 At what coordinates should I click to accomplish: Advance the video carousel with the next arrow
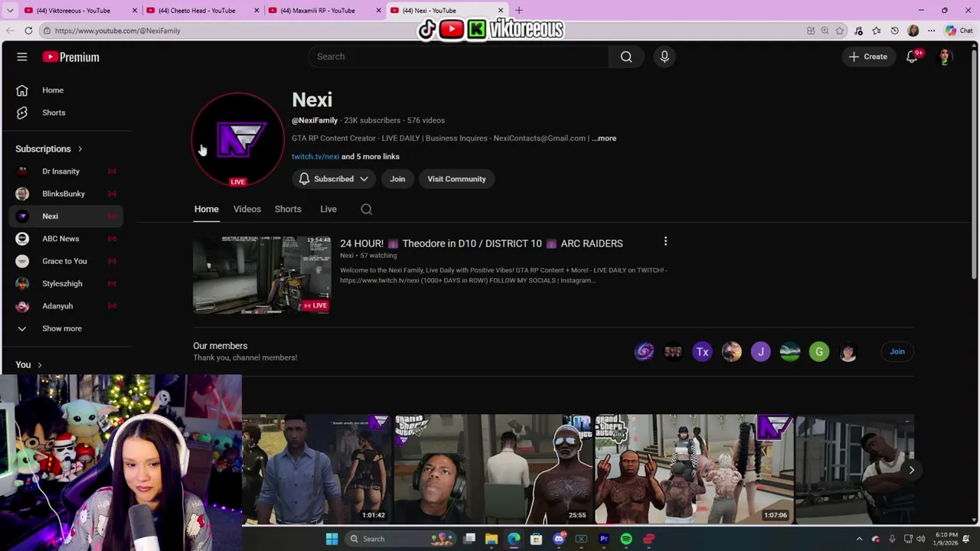click(911, 470)
